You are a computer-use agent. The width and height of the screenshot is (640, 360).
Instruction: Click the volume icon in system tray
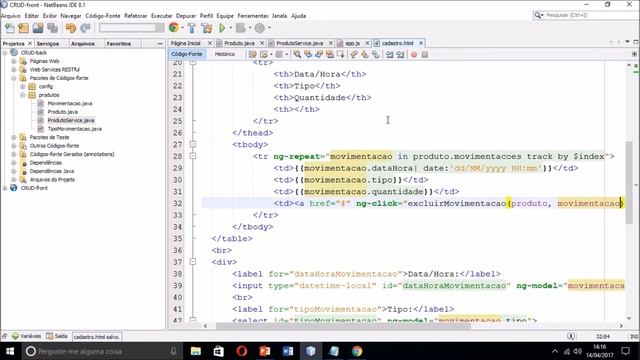[x=578, y=351]
